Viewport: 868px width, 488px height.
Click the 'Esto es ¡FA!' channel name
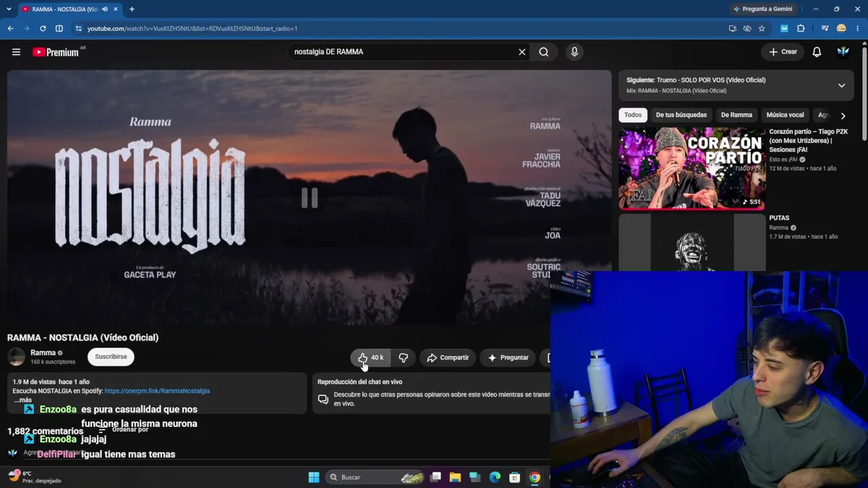point(783,159)
